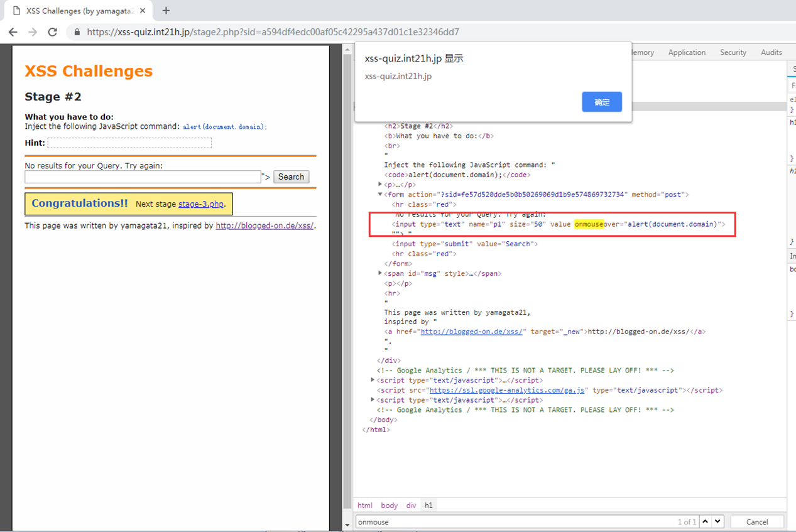Viewport: 796px width, 532px height.
Task: Click the "No results for your Query" page text
Action: click(x=94, y=166)
